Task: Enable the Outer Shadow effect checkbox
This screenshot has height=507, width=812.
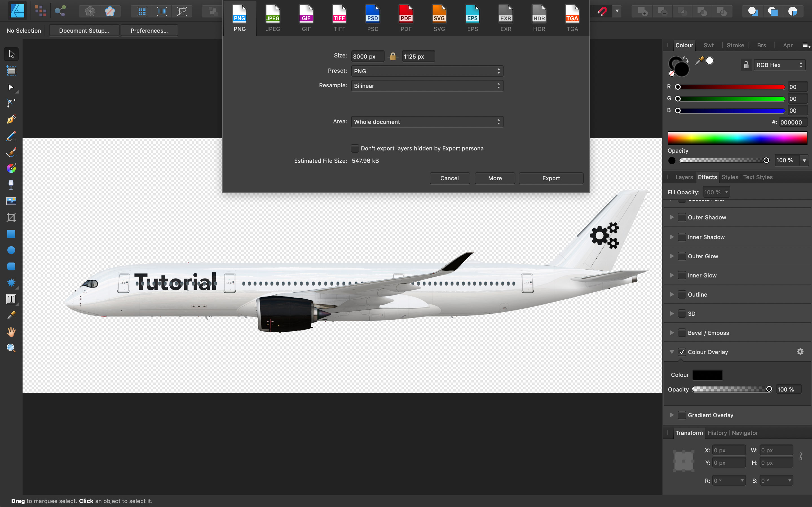Action: point(681,217)
